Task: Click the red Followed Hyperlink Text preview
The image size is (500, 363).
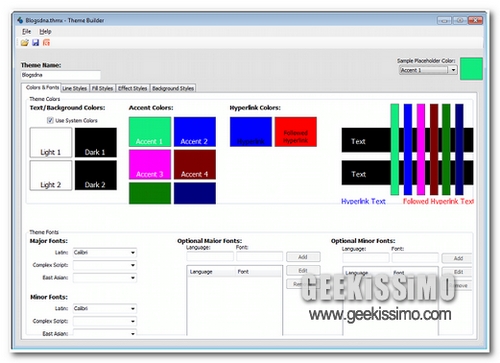Action: point(438,201)
